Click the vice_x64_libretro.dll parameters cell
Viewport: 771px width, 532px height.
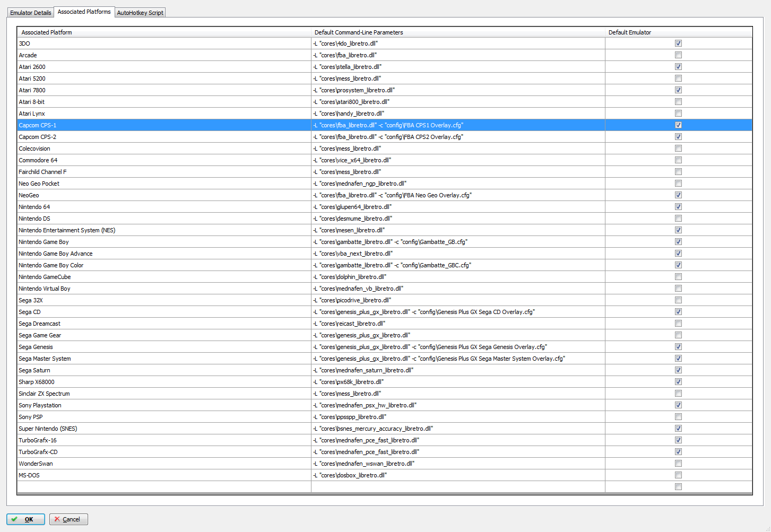458,160
